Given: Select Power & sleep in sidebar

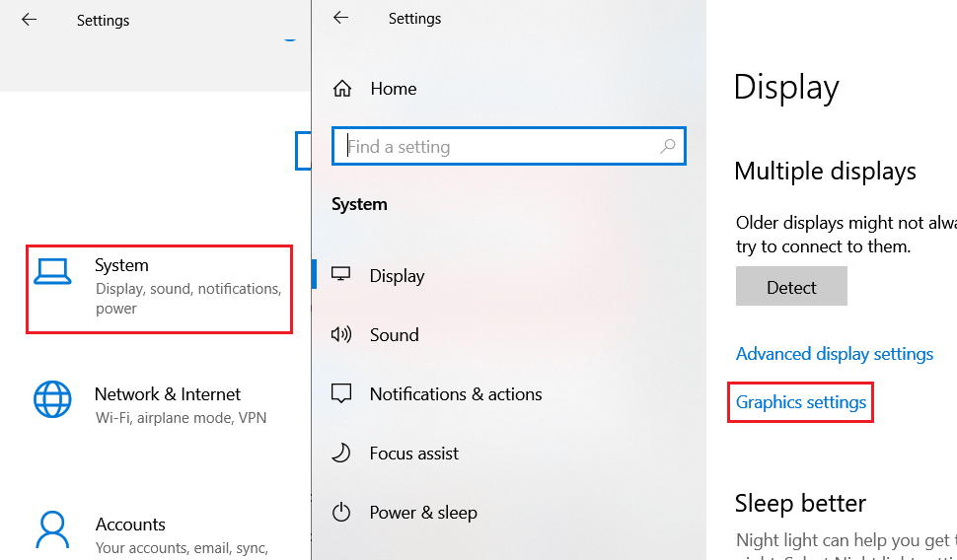Looking at the screenshot, I should click(x=422, y=512).
